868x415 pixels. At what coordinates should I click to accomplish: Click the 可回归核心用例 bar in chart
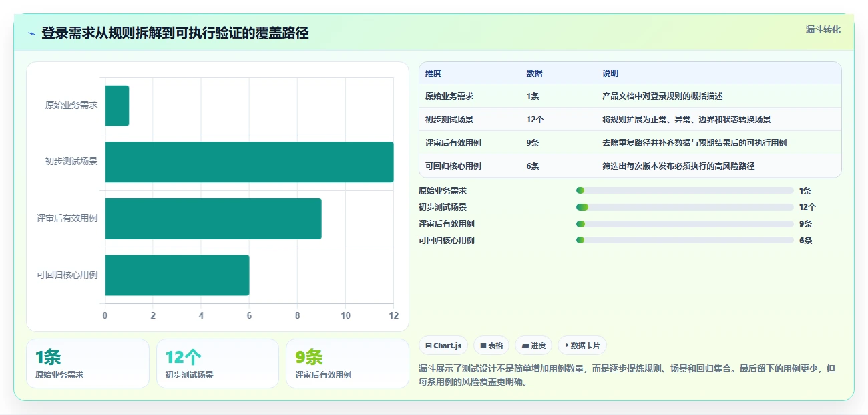pyautogui.click(x=177, y=275)
